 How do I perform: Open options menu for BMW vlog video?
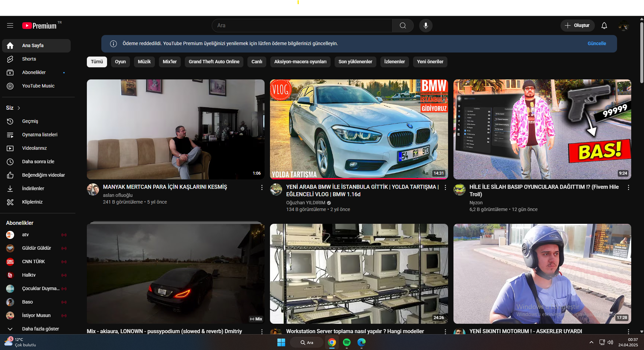point(445,187)
